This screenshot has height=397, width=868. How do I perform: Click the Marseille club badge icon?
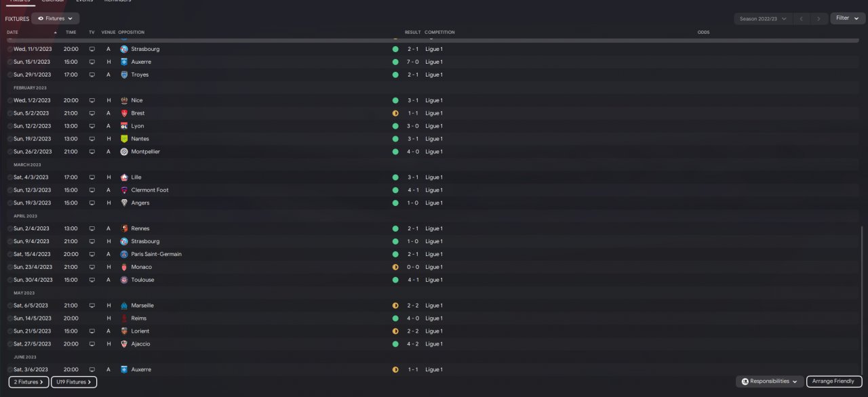tap(124, 306)
